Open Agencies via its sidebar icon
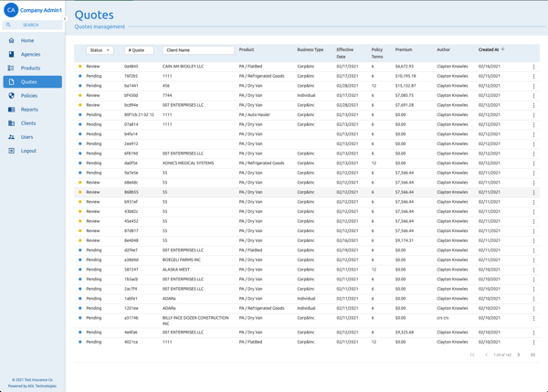The width and height of the screenshot is (548, 392). 12,54
